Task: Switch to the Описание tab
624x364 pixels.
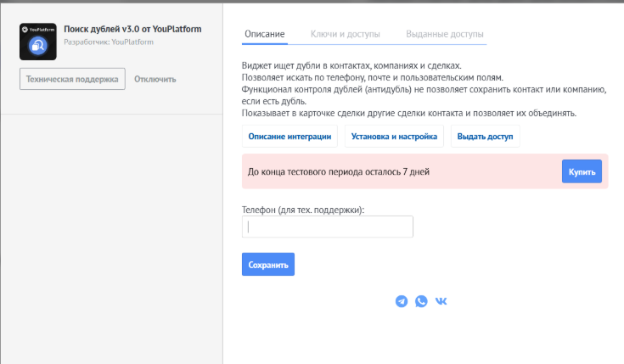Action: pos(265,35)
